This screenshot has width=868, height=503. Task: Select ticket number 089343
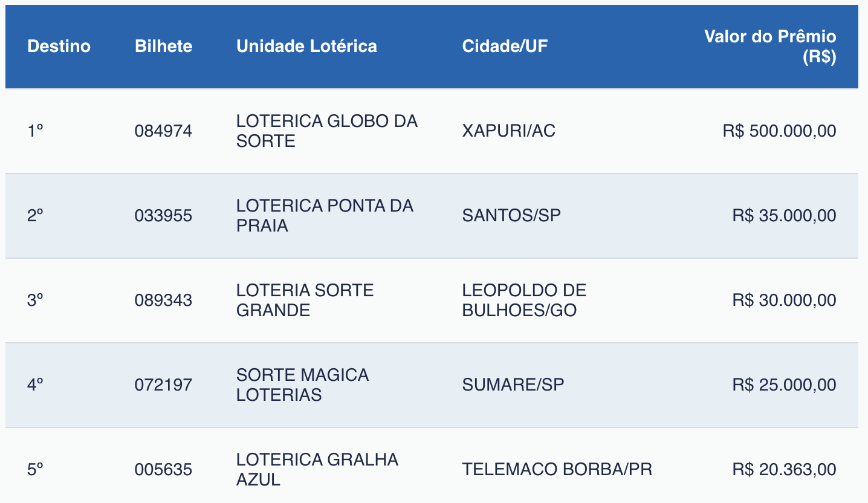point(163,300)
